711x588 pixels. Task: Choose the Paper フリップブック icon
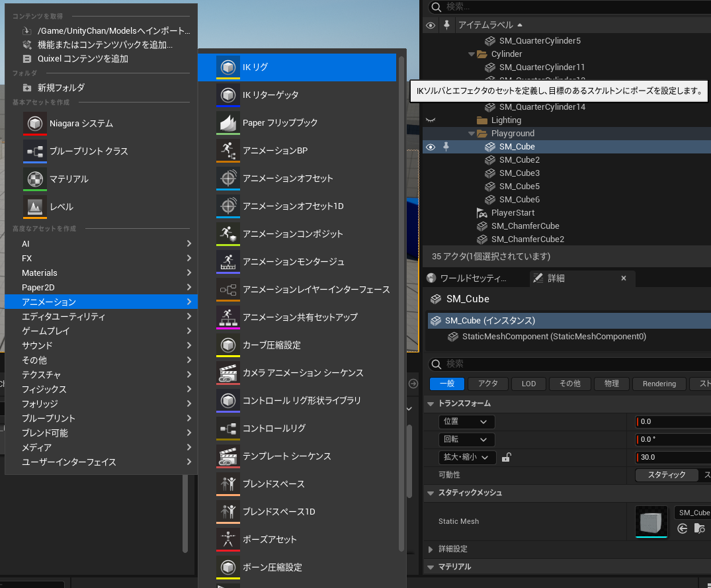[x=228, y=123]
